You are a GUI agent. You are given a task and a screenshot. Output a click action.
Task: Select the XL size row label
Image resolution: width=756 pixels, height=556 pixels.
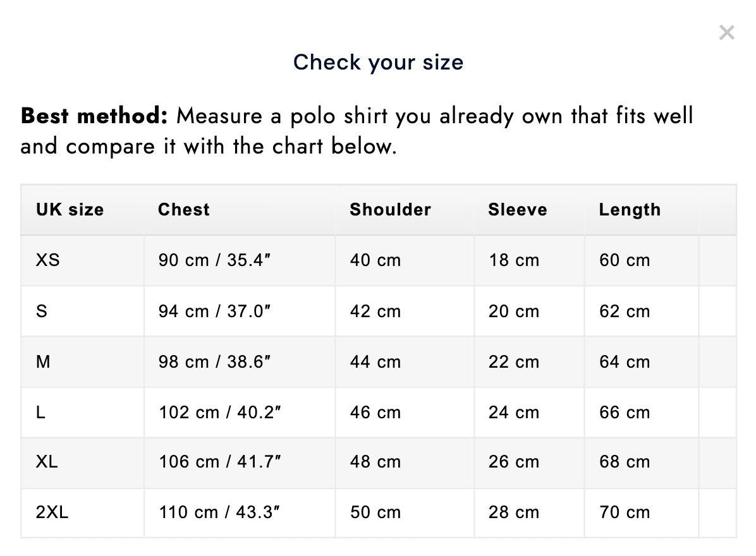(47, 462)
